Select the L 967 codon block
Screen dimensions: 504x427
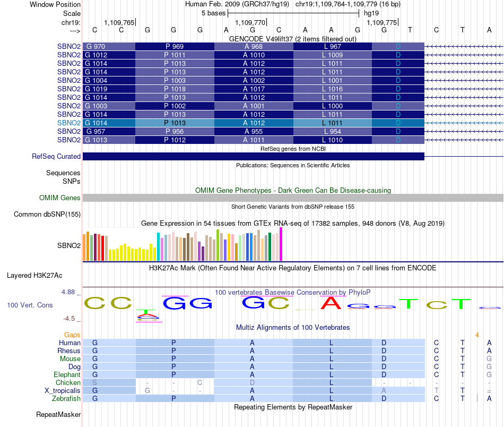coord(333,46)
